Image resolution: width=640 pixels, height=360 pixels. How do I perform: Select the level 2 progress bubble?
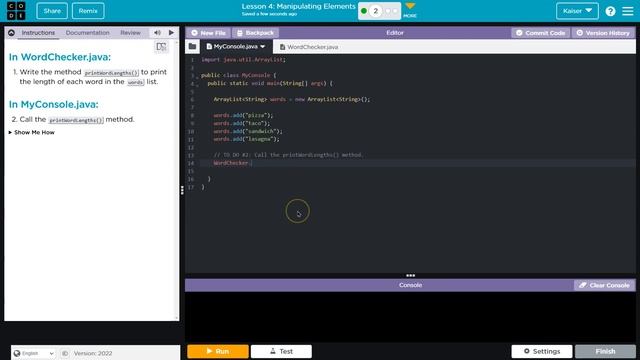tap(376, 11)
